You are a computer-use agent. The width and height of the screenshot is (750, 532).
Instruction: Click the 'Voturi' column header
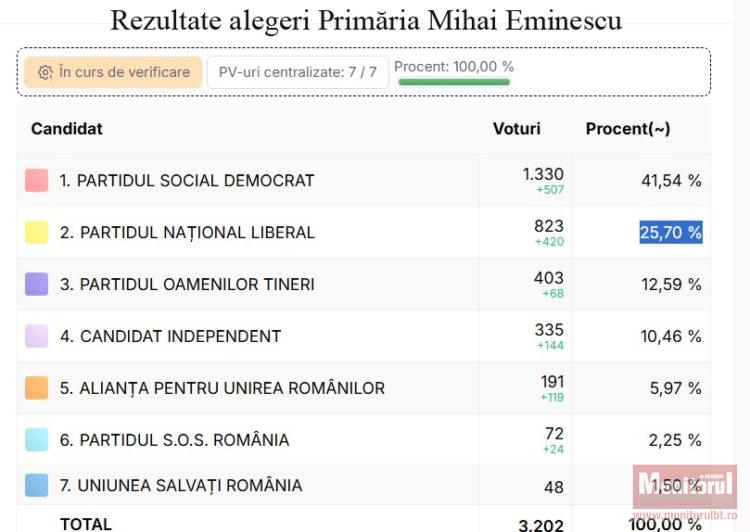[516, 129]
